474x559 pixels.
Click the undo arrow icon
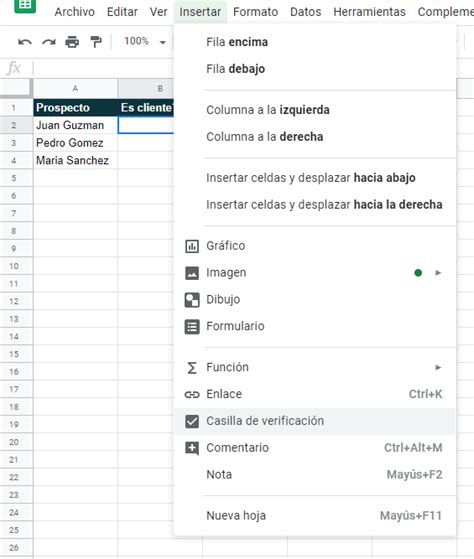click(x=25, y=42)
